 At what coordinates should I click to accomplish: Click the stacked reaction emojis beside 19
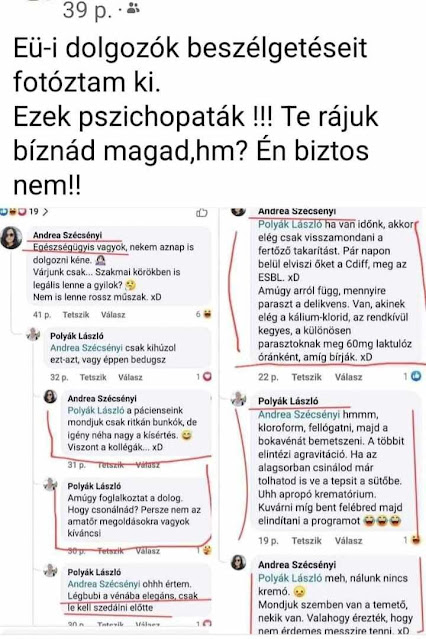pyautogui.click(x=13, y=212)
